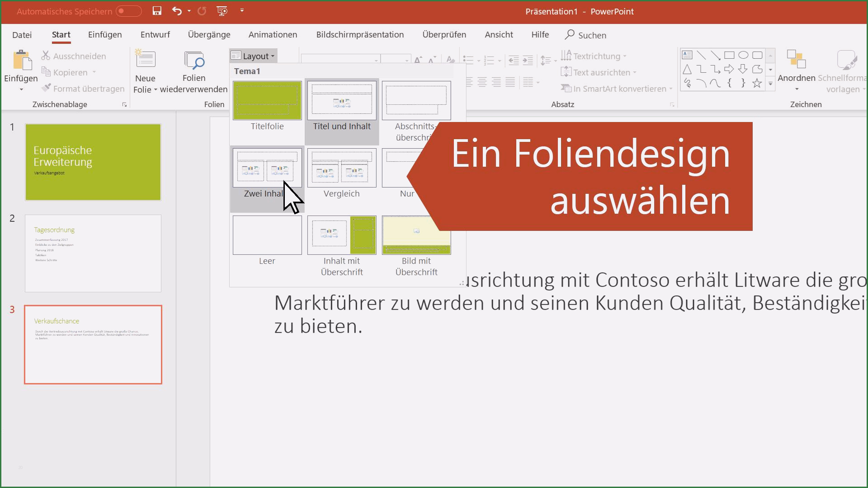Click the Anordnen icon
The height and width of the screenshot is (488, 868).
[796, 60]
